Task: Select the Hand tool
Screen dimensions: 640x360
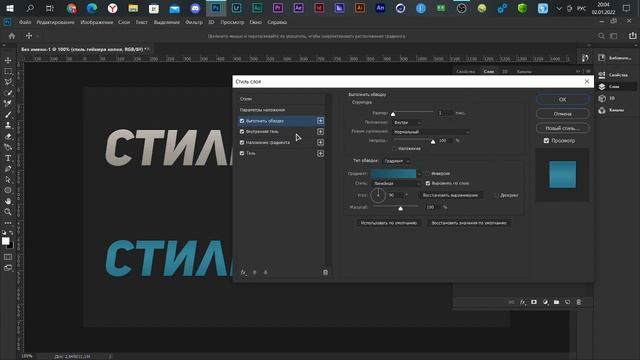Action: [x=8, y=201]
